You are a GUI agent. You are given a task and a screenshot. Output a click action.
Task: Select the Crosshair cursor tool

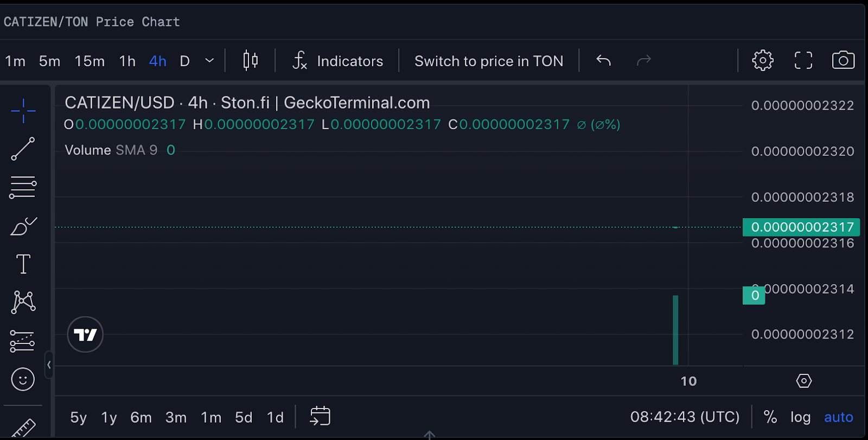(23, 110)
